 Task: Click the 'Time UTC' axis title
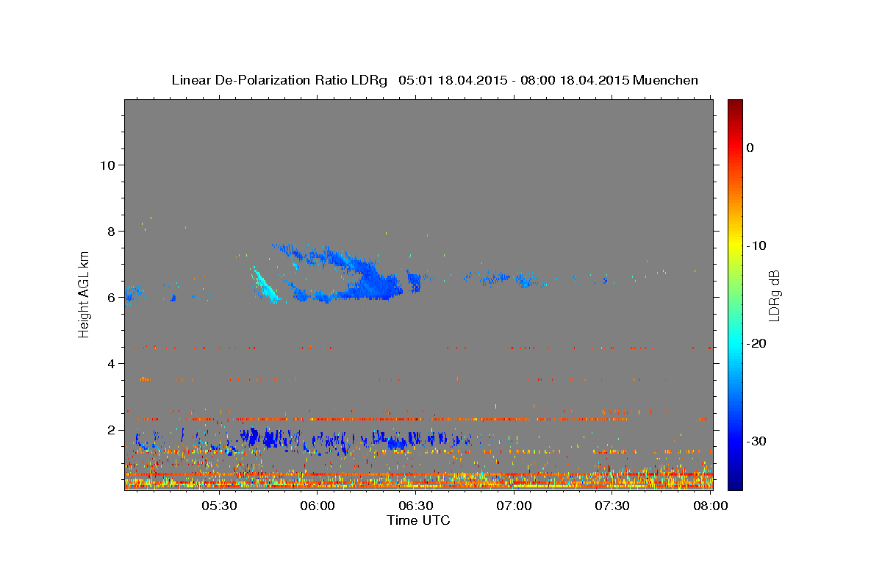418,520
